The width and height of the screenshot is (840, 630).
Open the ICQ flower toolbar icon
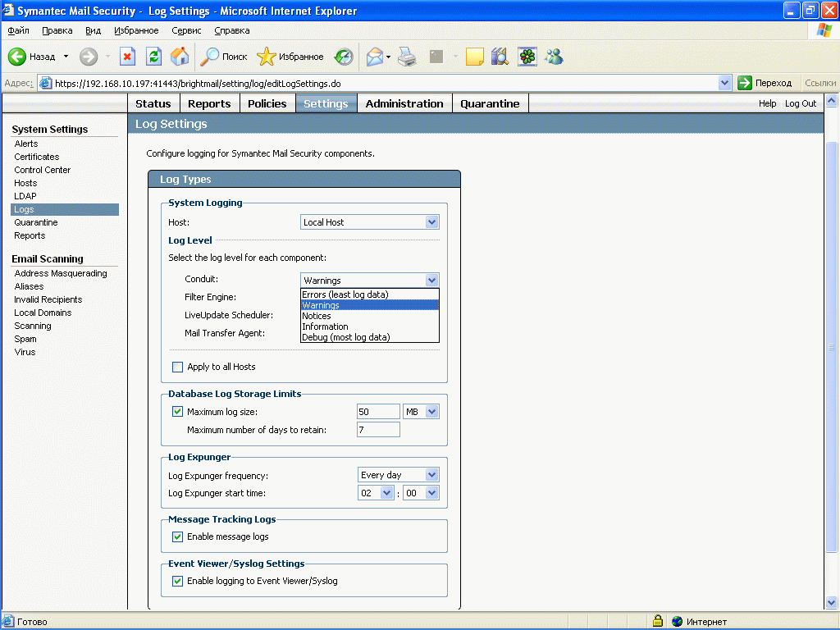coord(527,57)
